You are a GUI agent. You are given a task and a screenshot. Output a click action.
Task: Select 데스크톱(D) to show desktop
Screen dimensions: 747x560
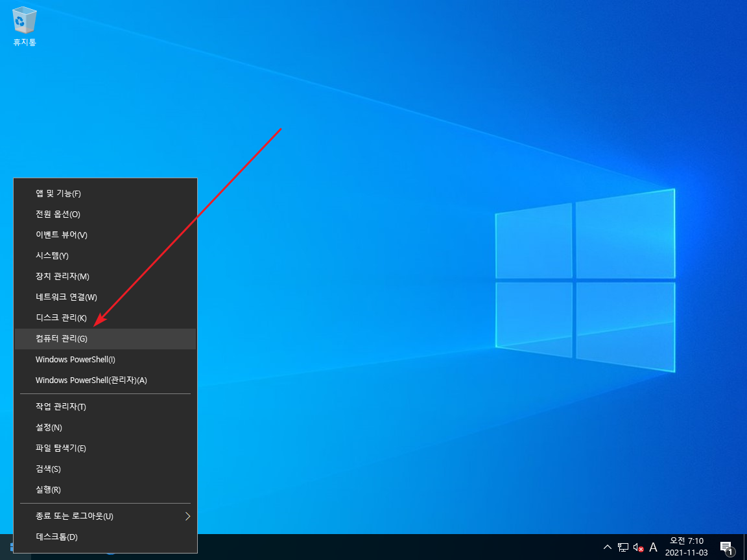point(105,537)
